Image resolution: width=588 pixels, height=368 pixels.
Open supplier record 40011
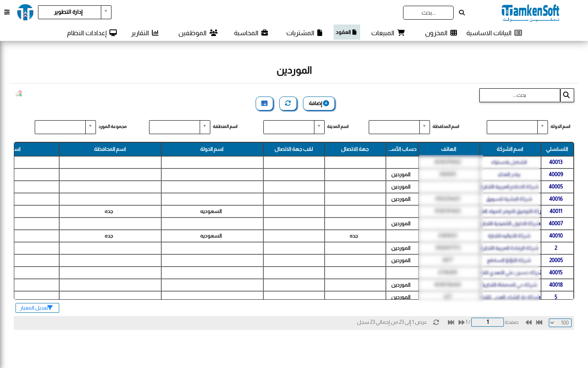[x=556, y=211]
